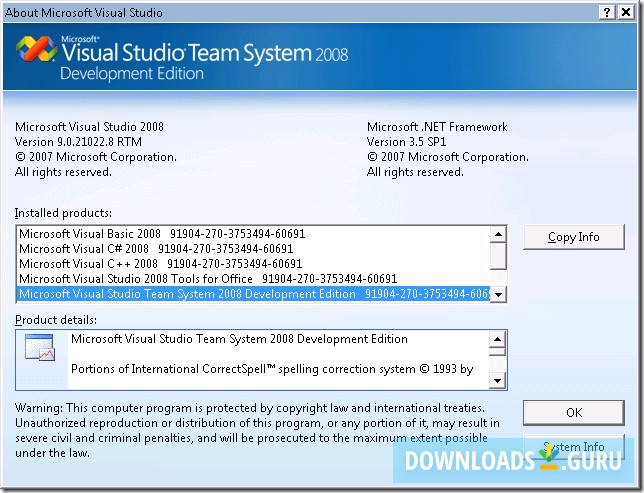Click the Visual Studio logo in banner
This screenshot has width=644, height=493.
(37, 48)
